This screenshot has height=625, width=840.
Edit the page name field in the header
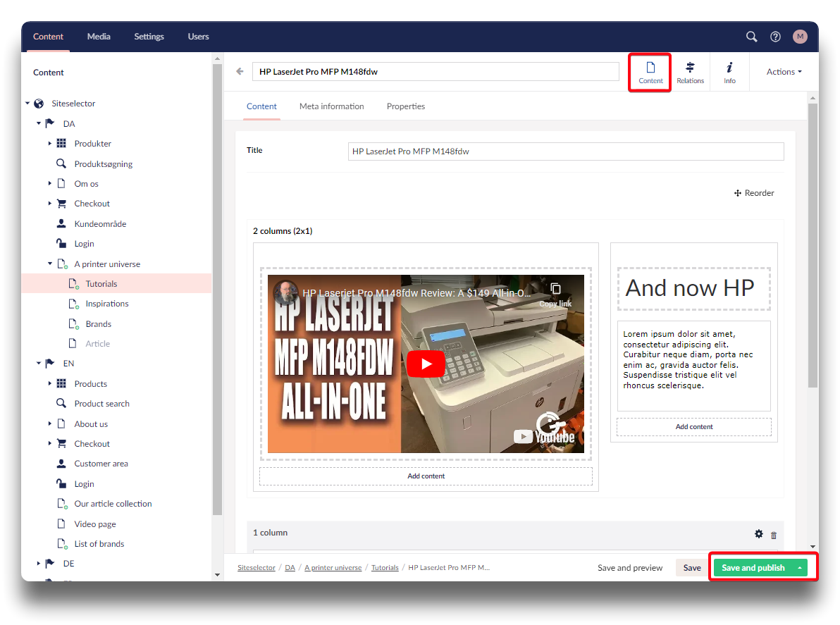[436, 72]
